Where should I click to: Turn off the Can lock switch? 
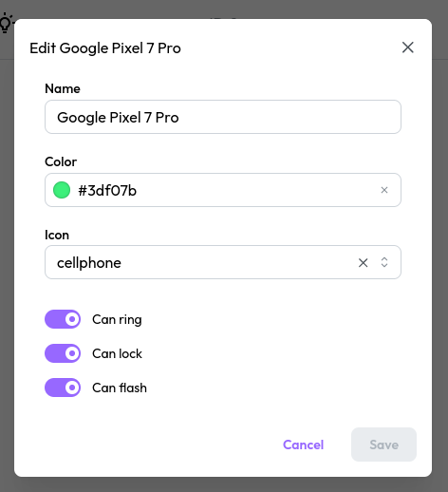(x=63, y=353)
